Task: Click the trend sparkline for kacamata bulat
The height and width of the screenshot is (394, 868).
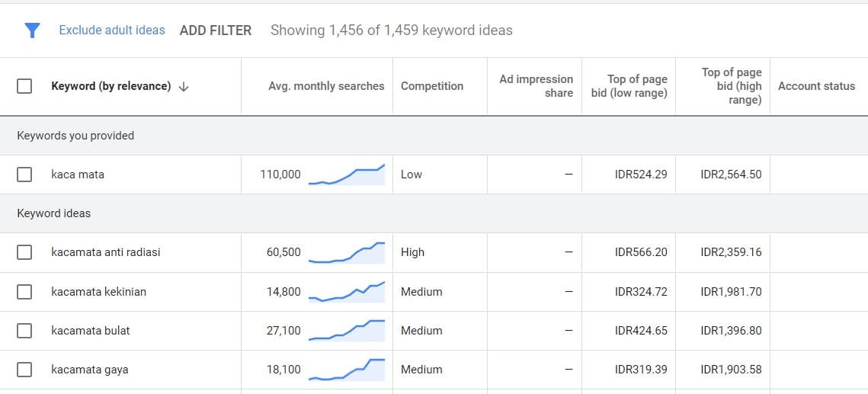Action: coord(347,331)
